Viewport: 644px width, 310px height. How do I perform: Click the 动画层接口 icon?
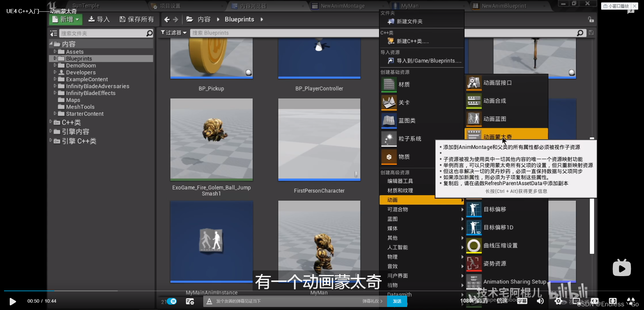(x=474, y=83)
